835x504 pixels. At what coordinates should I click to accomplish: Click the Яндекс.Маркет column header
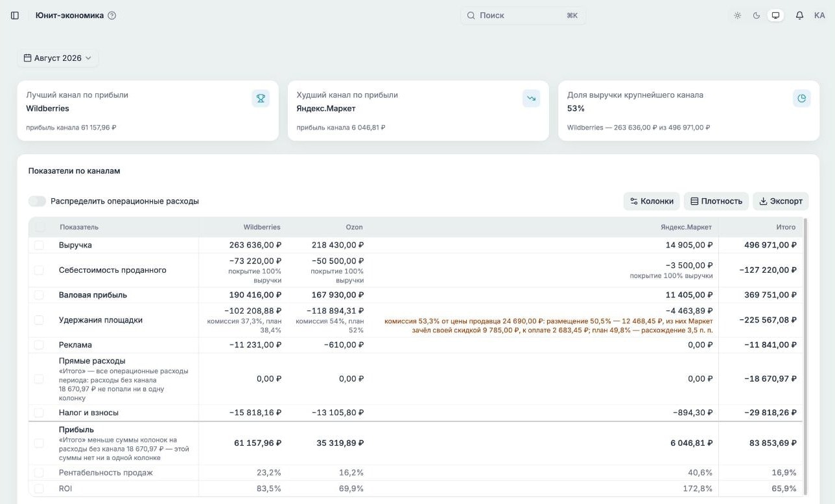tap(686, 227)
